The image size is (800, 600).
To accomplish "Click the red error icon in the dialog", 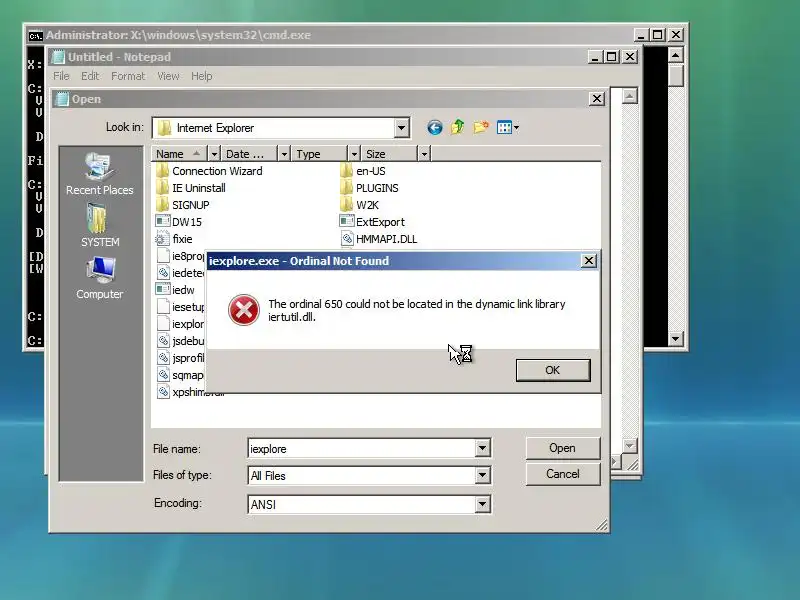I will point(244,310).
